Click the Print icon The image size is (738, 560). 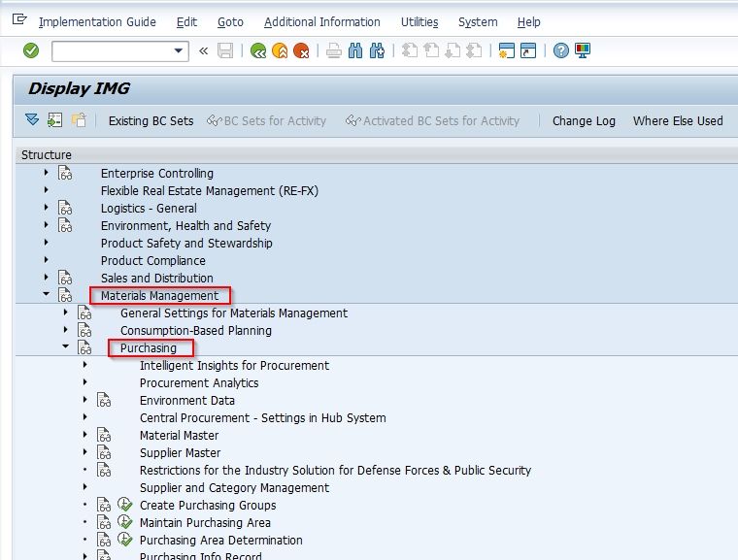tap(334, 50)
